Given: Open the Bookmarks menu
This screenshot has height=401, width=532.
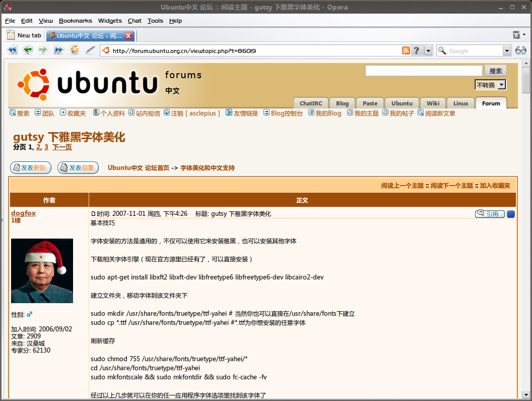Looking at the screenshot, I should (76, 21).
